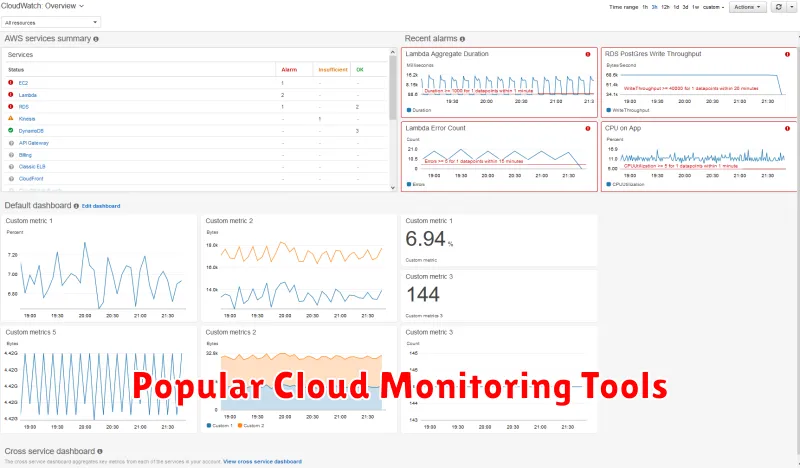800x468 pixels.
Task: Click the Custom 1 legend color swatch
Action: (209, 426)
